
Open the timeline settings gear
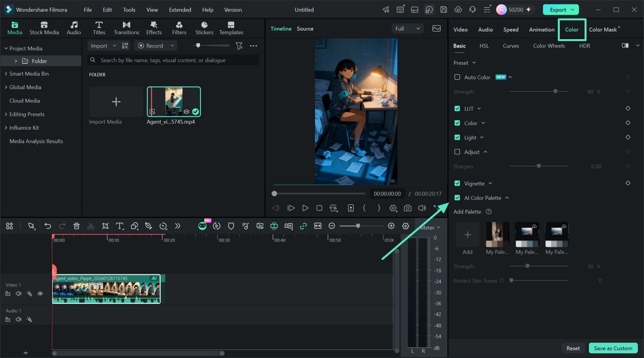pyautogui.click(x=406, y=226)
